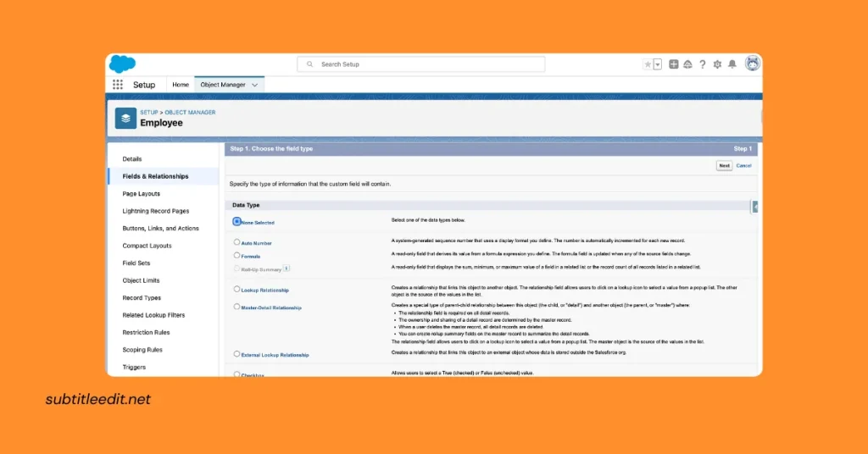
Task: Select the Auto Number radio button
Action: coord(236,242)
